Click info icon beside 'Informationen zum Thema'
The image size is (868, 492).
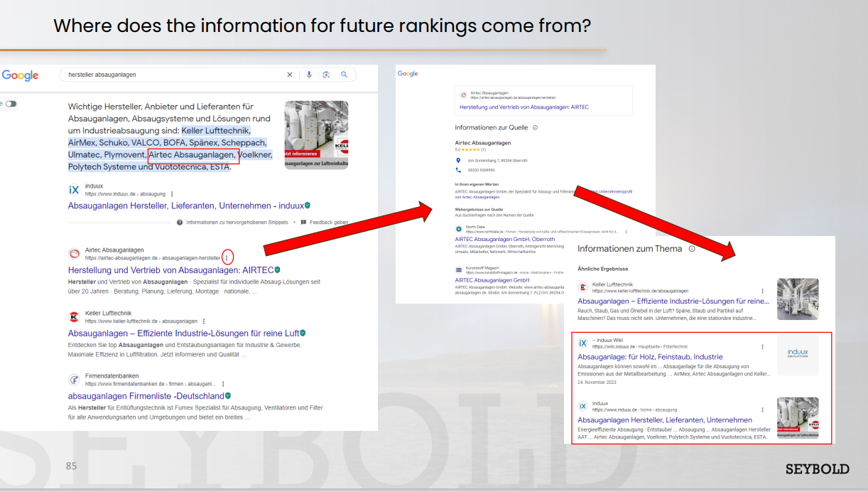point(692,249)
